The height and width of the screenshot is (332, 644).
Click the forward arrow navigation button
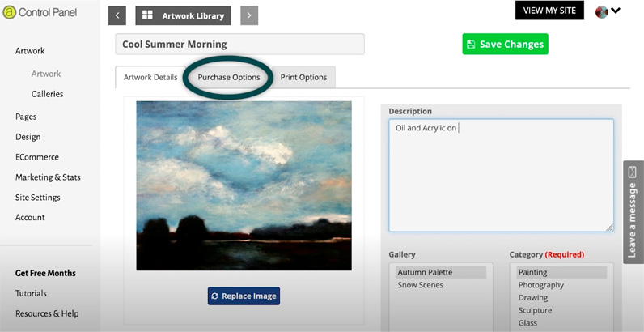coord(248,15)
